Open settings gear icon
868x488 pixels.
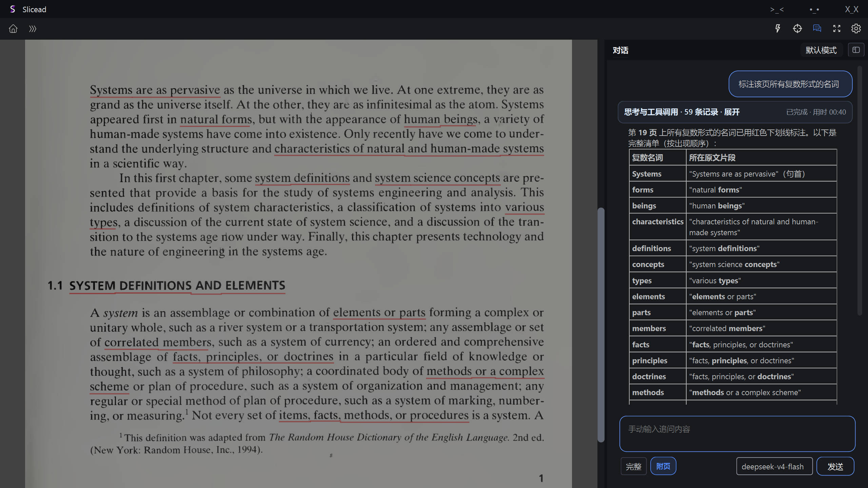pos(856,28)
